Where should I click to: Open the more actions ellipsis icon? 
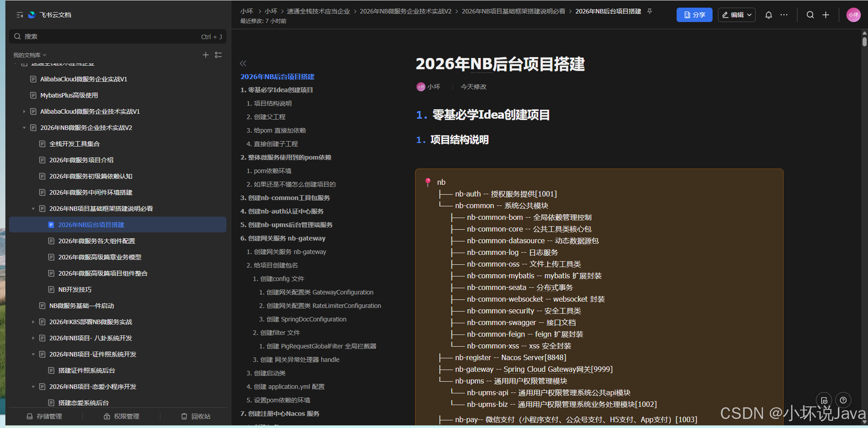784,15
